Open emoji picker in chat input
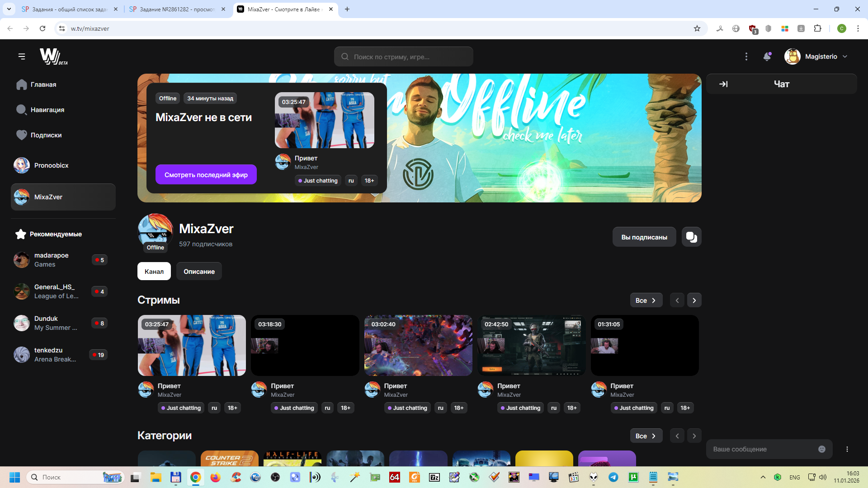 821,449
